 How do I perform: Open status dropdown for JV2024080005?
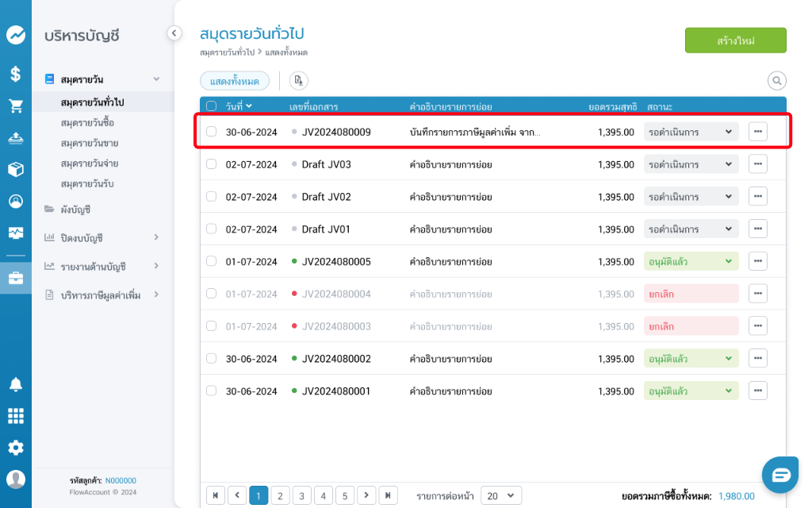[x=691, y=261]
